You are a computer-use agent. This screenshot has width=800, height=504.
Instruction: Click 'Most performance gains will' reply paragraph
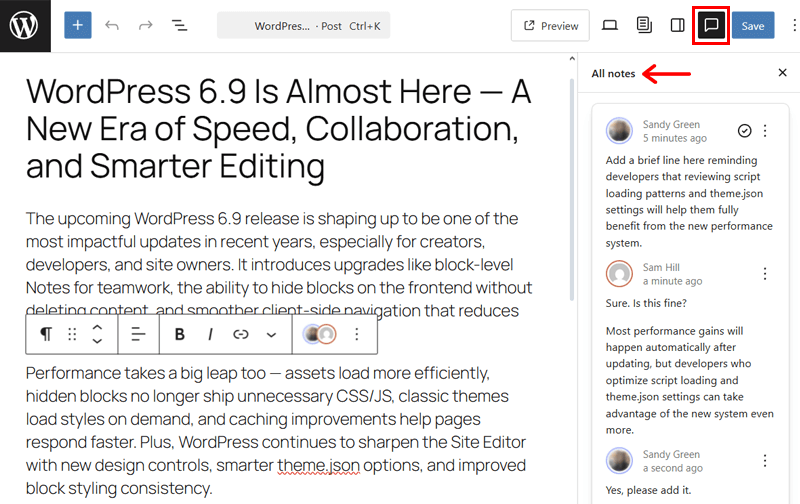[689, 380]
